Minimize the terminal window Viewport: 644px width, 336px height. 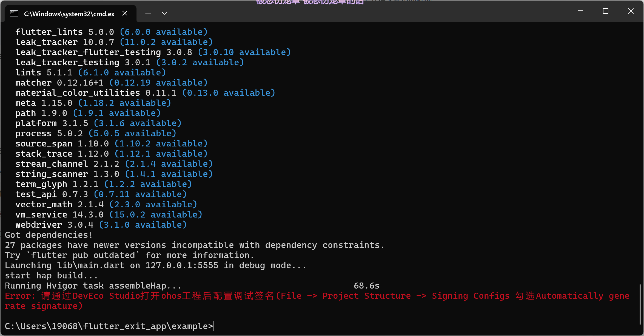pyautogui.click(x=580, y=11)
